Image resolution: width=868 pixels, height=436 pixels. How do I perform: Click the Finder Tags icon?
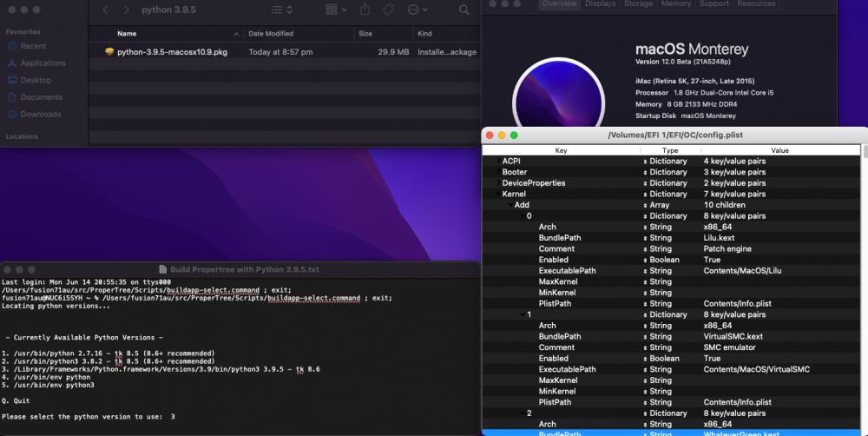[389, 10]
